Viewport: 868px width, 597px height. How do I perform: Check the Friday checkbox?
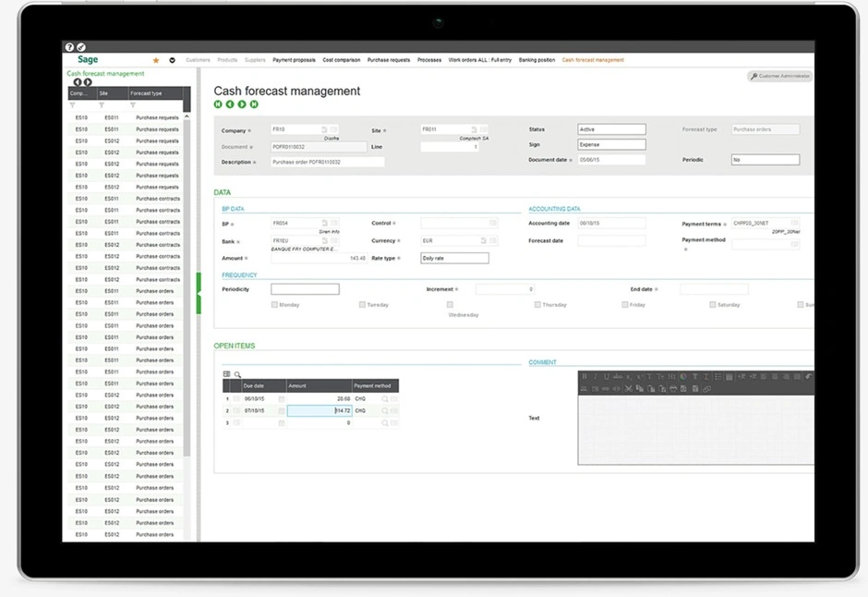pos(625,304)
